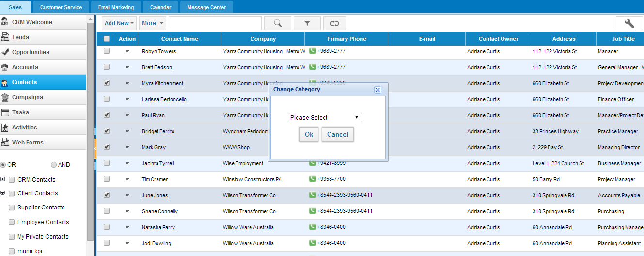Open the Bridget Ferrito contact link
644x256 pixels.
point(158,131)
